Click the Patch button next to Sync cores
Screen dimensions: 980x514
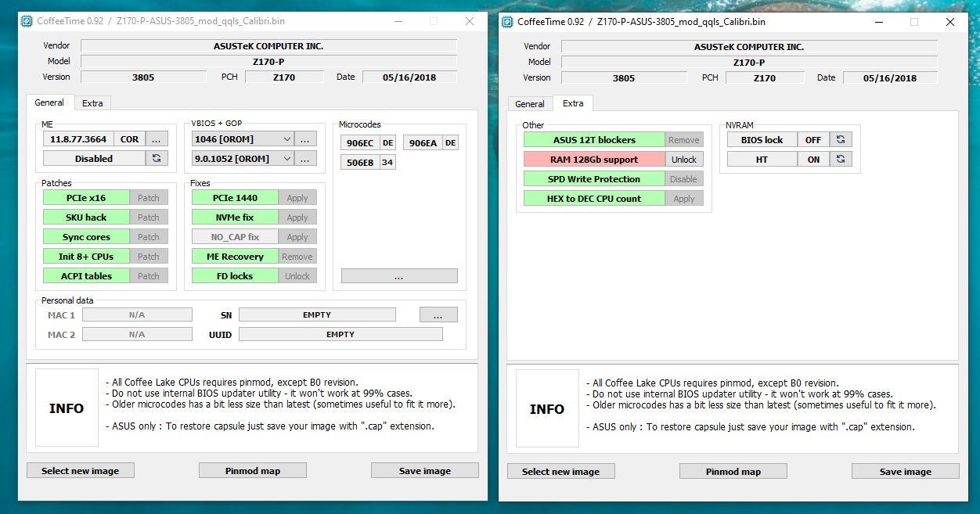pyautogui.click(x=149, y=237)
